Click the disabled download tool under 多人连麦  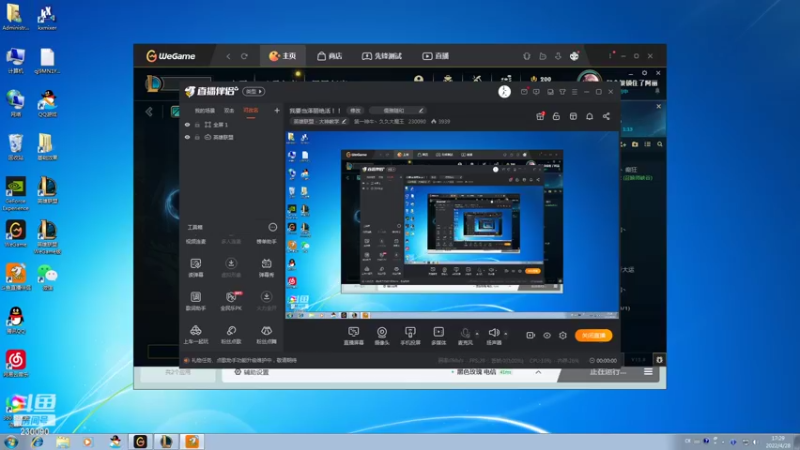(x=231, y=267)
